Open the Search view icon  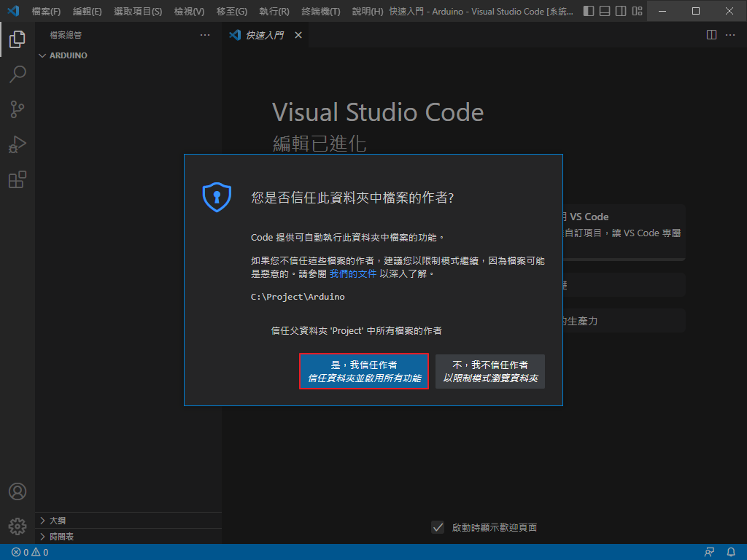click(18, 74)
